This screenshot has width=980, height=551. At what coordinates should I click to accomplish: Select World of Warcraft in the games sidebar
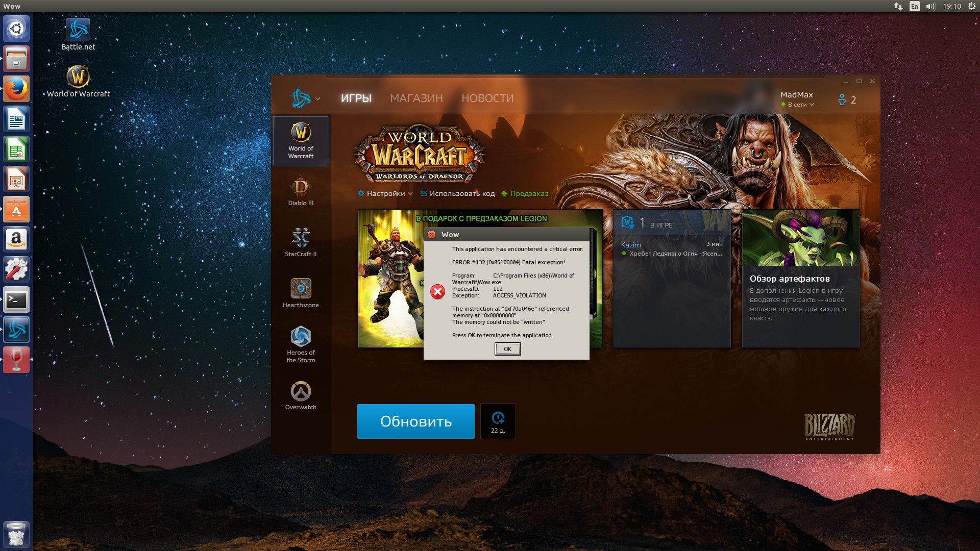click(301, 140)
